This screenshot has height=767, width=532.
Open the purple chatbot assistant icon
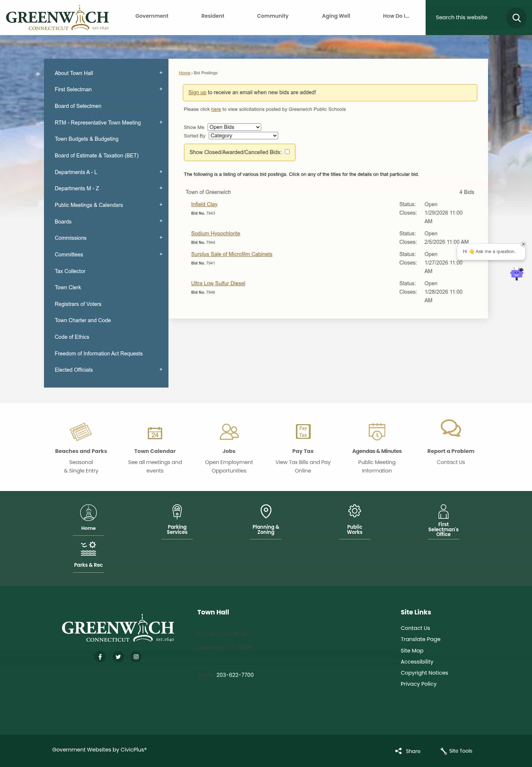click(x=517, y=274)
